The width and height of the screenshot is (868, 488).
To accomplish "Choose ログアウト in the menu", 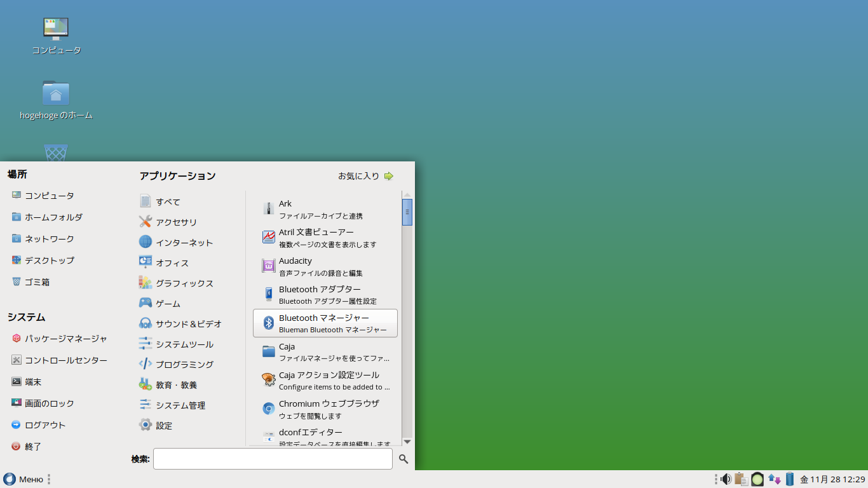I will [x=38, y=425].
